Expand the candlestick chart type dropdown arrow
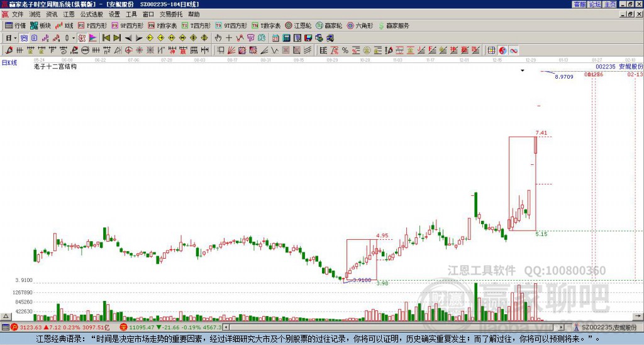This screenshot has width=644, height=345. point(74,38)
